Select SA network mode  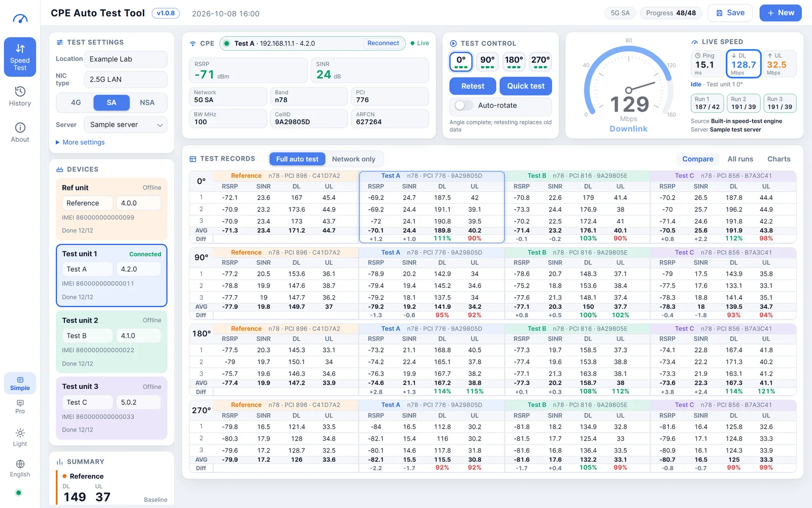[x=112, y=103]
